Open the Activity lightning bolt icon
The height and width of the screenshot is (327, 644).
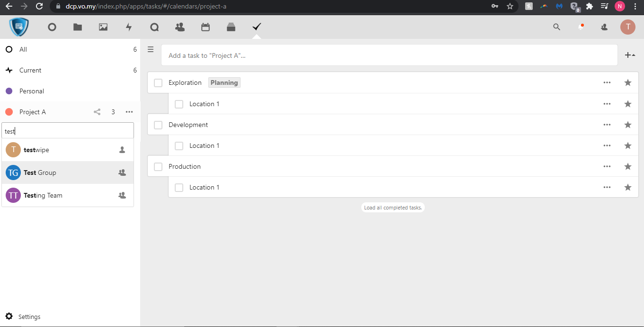coord(129,27)
